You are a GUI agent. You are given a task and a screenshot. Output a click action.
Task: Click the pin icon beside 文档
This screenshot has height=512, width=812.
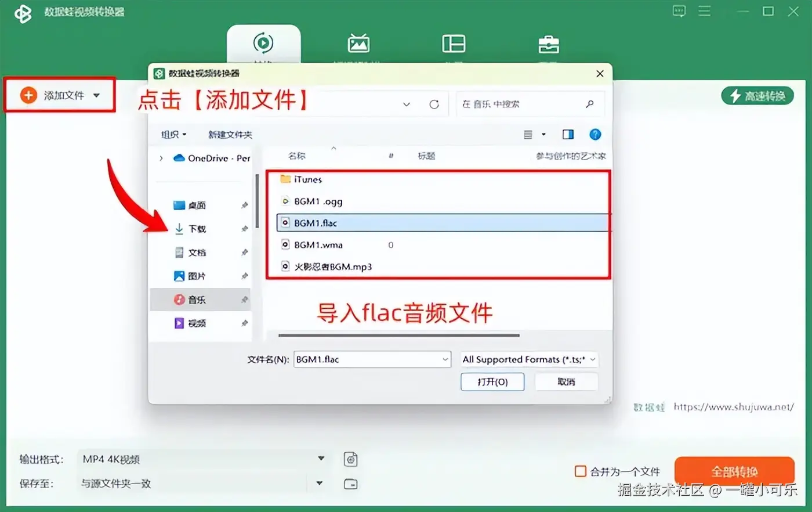244,253
